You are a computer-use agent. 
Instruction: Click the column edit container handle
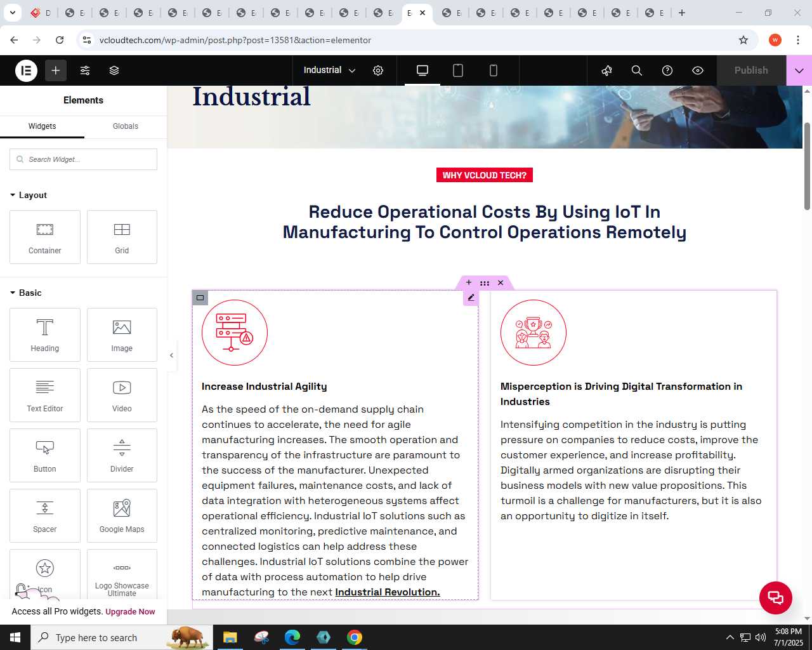pyautogui.click(x=200, y=298)
